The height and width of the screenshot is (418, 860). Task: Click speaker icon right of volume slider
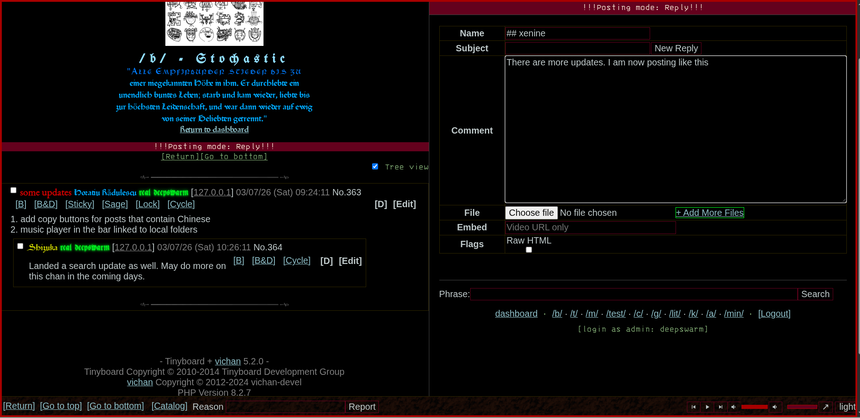point(775,407)
